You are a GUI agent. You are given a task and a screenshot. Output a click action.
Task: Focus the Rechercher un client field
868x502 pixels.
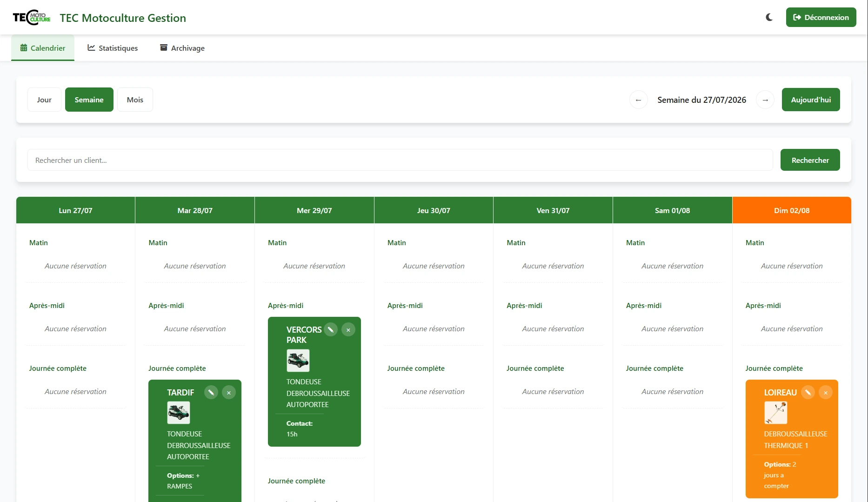pyautogui.click(x=400, y=160)
